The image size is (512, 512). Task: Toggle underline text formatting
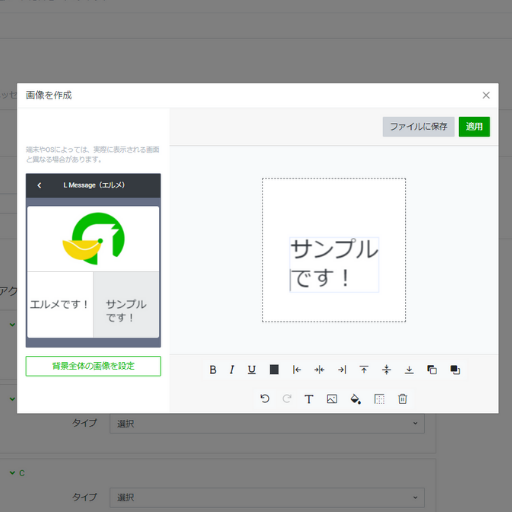[252, 370]
